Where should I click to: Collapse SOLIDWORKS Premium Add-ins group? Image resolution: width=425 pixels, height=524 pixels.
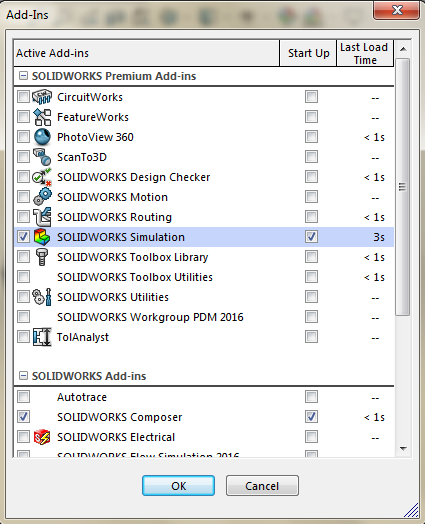tap(23, 76)
